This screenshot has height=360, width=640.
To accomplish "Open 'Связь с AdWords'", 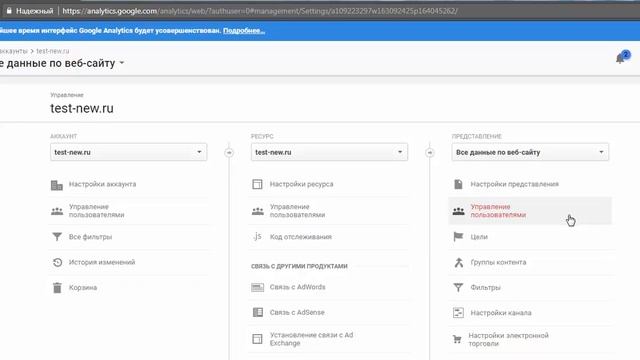I will (298, 287).
